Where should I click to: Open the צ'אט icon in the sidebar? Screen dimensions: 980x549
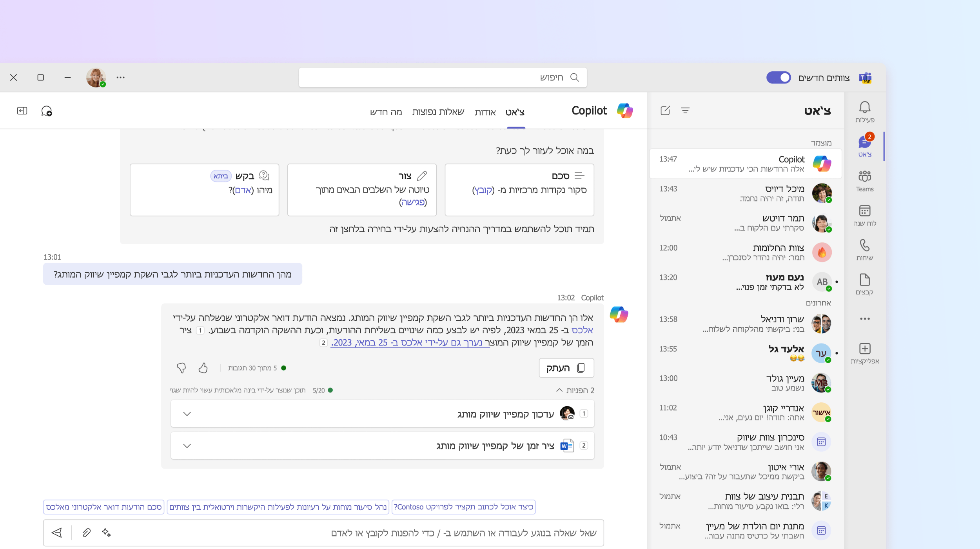point(865,146)
